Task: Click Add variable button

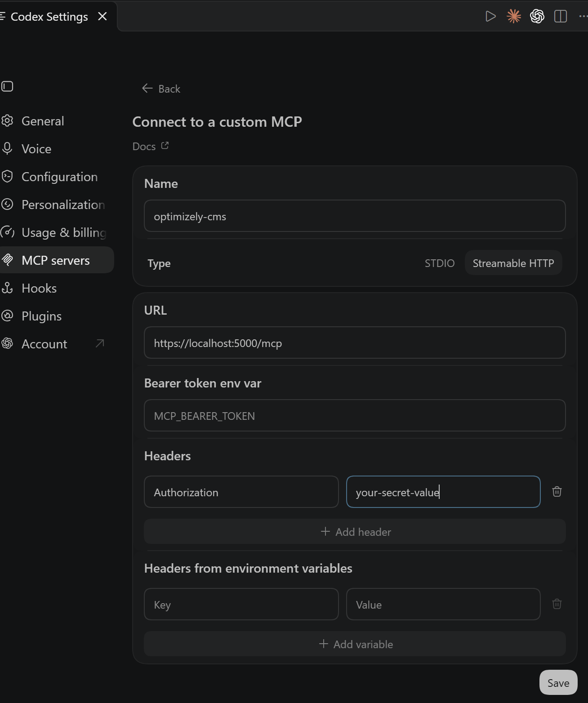Action: tap(355, 644)
